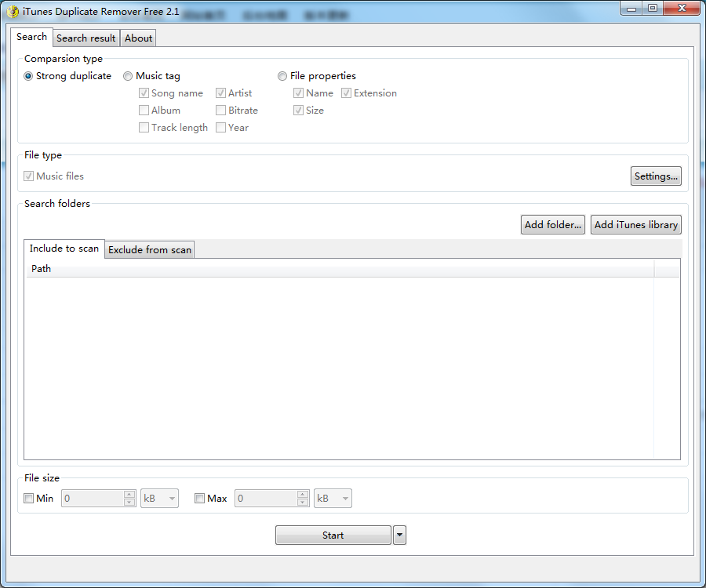The width and height of the screenshot is (706, 588).
Task: Click the Add folder button
Action: click(x=552, y=224)
